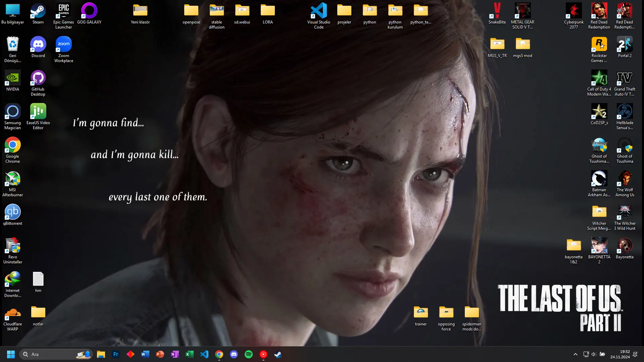Select the Portal 2 shortcut
Image resolution: width=644 pixels, height=362 pixels.
pyautogui.click(x=625, y=47)
